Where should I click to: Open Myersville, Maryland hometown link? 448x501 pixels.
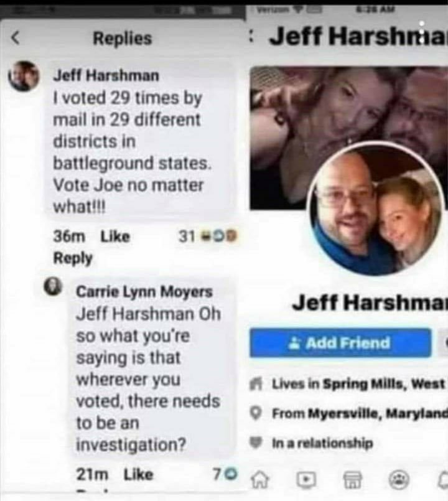(378, 413)
